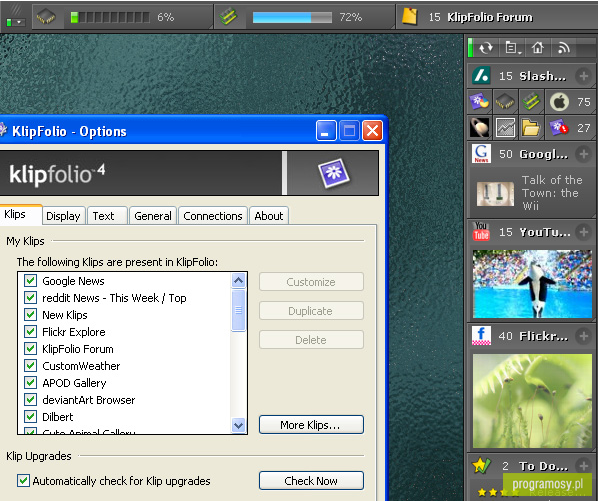This screenshot has width=598, height=502.
Task: Click the Check Now button
Action: (311, 481)
